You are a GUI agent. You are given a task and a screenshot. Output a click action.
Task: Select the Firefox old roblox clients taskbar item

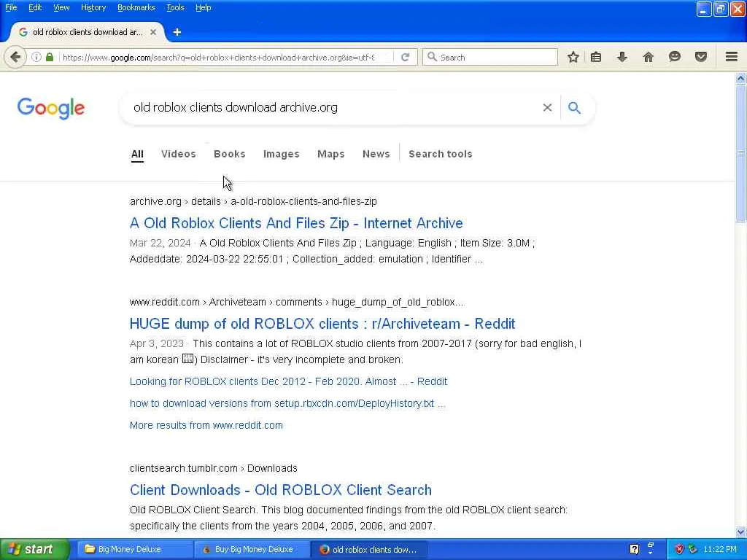click(x=368, y=549)
